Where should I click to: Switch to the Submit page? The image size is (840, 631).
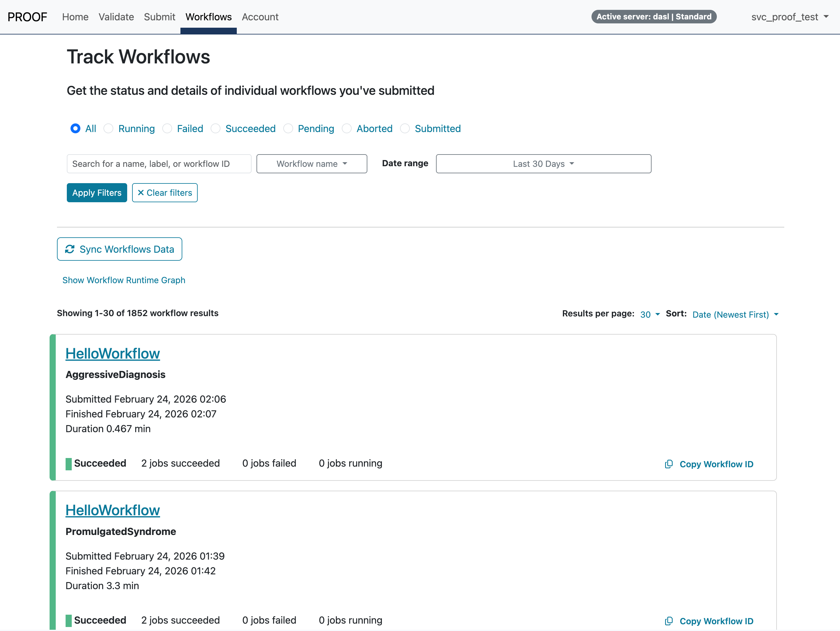point(160,17)
